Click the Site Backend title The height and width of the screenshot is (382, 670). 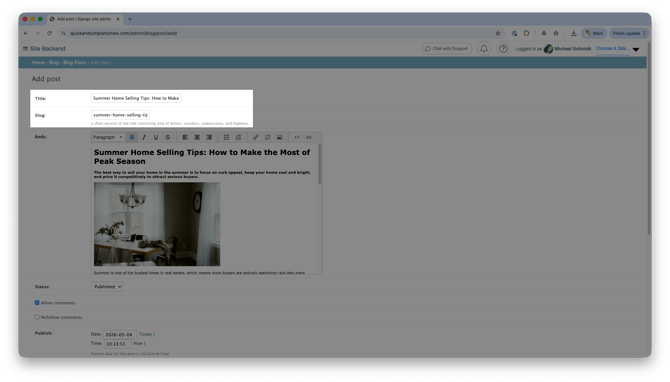47,49
